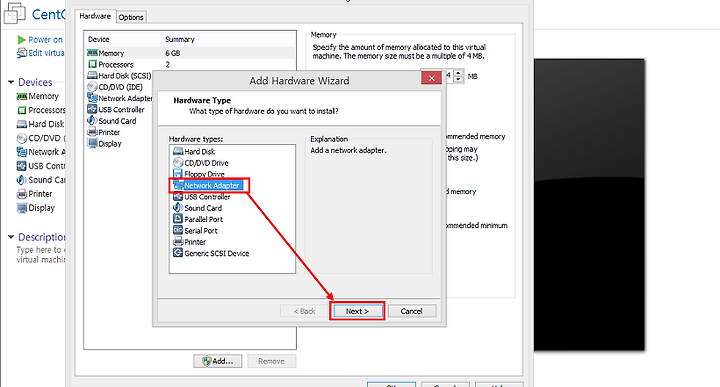The image size is (720, 387).
Task: Click Power on link in main window
Action: point(45,40)
